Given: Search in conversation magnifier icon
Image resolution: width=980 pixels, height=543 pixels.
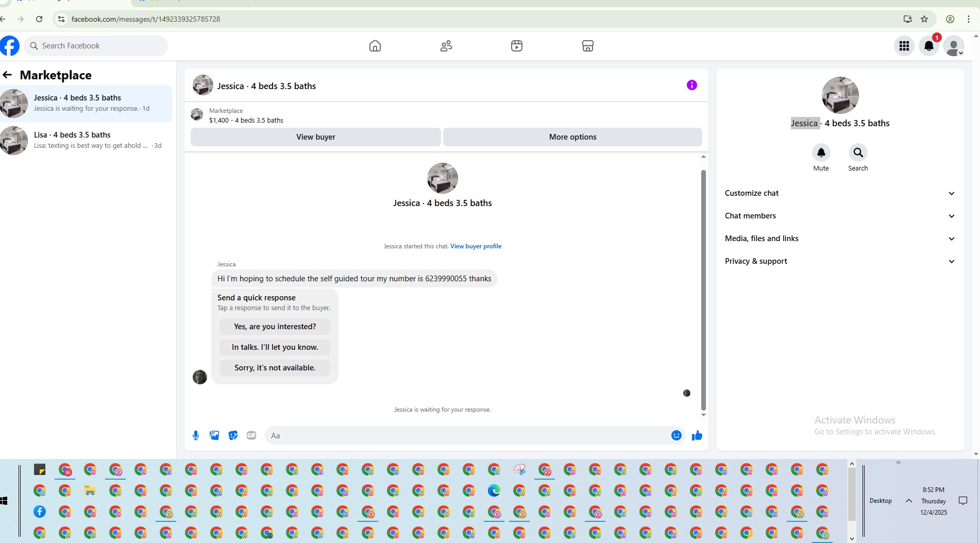Looking at the screenshot, I should [x=858, y=152].
